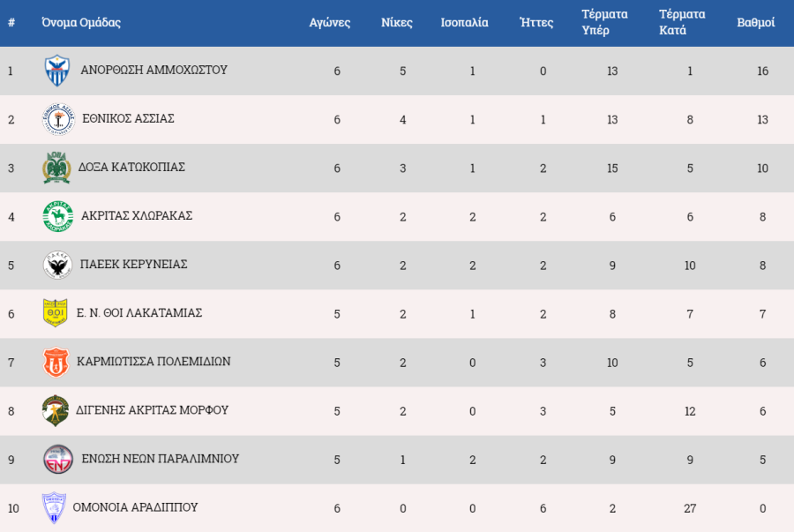
Task: Click the Ε. Ν. ΘΟΙ ΛΑΚΑΤΑΜΙΑΣ yellow shield
Action: pyautogui.click(x=56, y=313)
